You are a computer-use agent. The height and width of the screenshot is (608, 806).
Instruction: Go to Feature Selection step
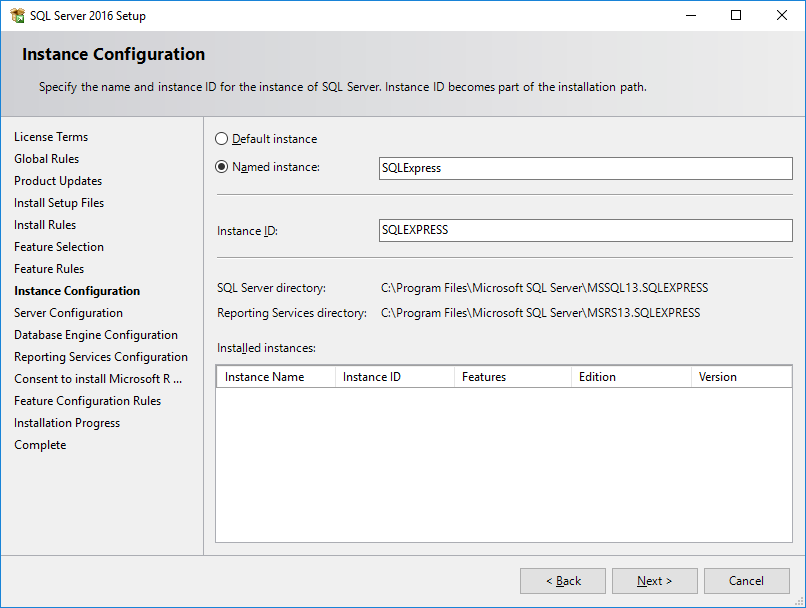[x=59, y=247]
